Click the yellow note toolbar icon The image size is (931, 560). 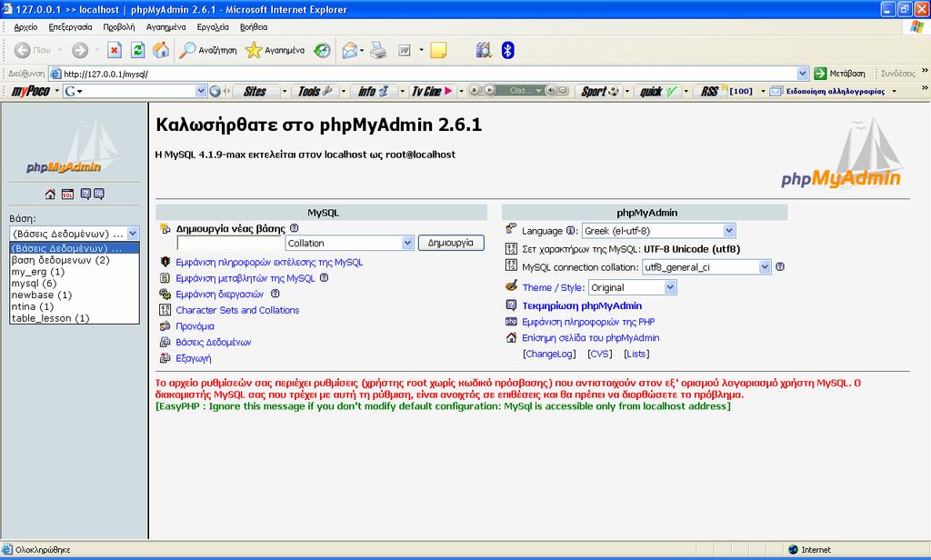click(x=439, y=51)
